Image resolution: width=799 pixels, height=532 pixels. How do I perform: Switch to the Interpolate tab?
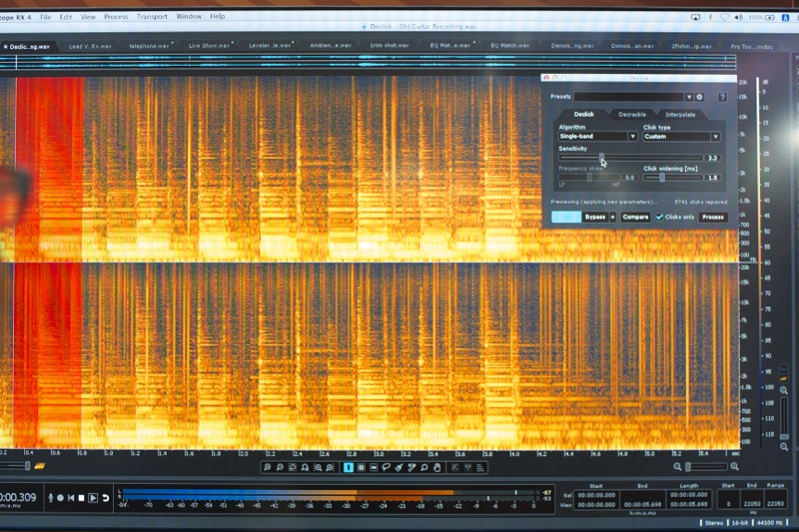point(680,115)
